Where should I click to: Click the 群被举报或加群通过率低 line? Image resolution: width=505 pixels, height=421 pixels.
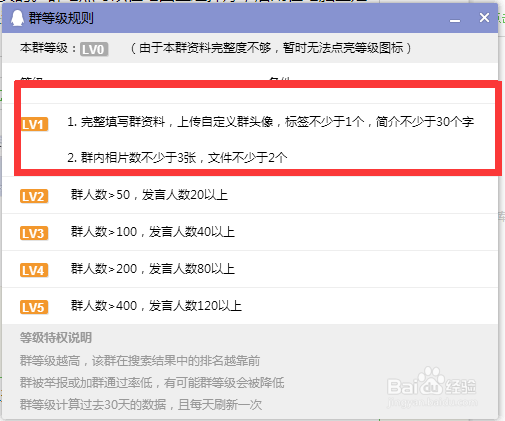(x=152, y=383)
